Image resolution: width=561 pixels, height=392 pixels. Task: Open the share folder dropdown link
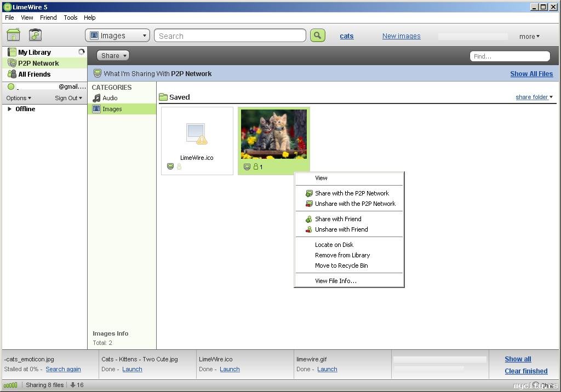534,97
